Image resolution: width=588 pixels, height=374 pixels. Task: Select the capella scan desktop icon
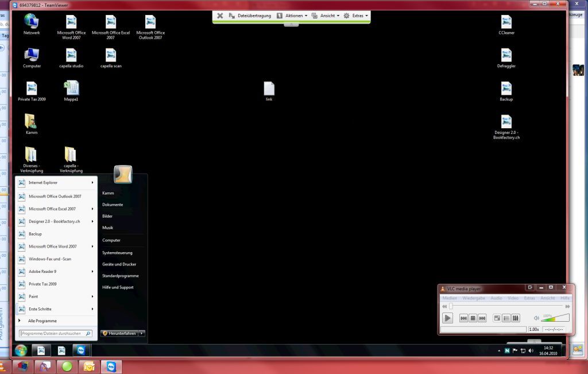[111, 58]
